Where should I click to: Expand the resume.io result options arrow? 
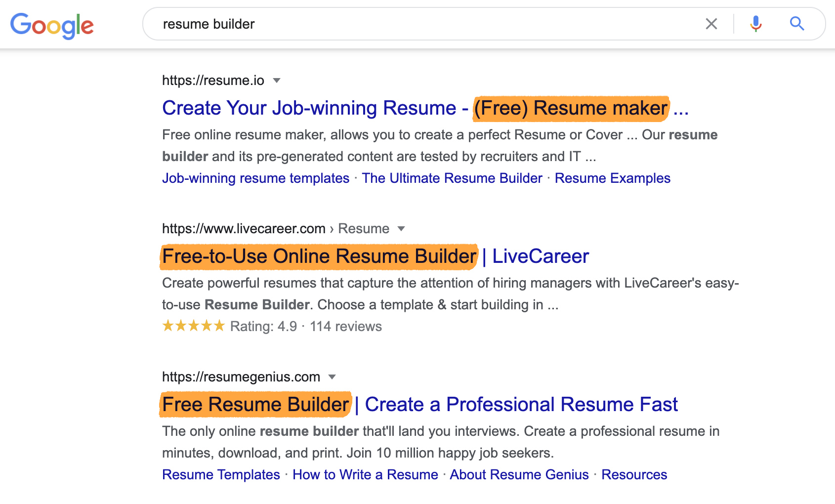tap(277, 81)
